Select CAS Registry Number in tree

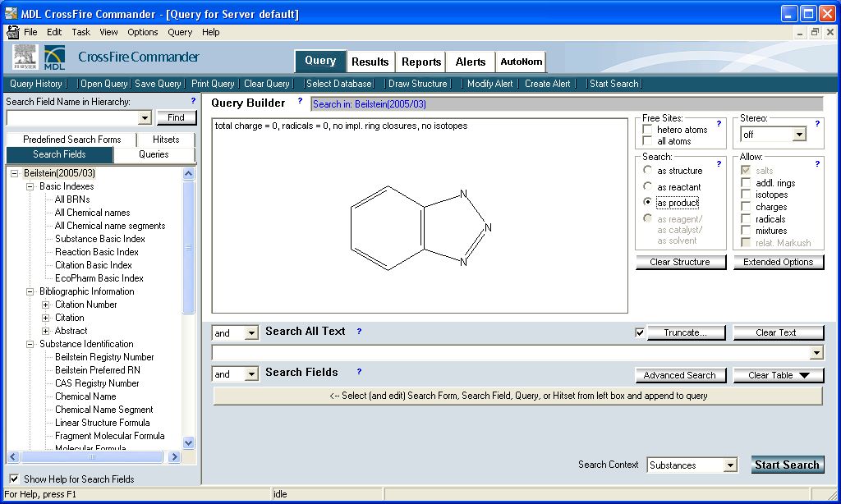click(97, 383)
